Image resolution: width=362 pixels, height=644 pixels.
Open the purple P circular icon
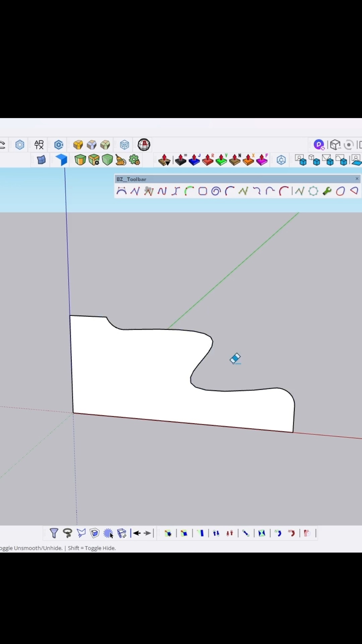(x=319, y=145)
